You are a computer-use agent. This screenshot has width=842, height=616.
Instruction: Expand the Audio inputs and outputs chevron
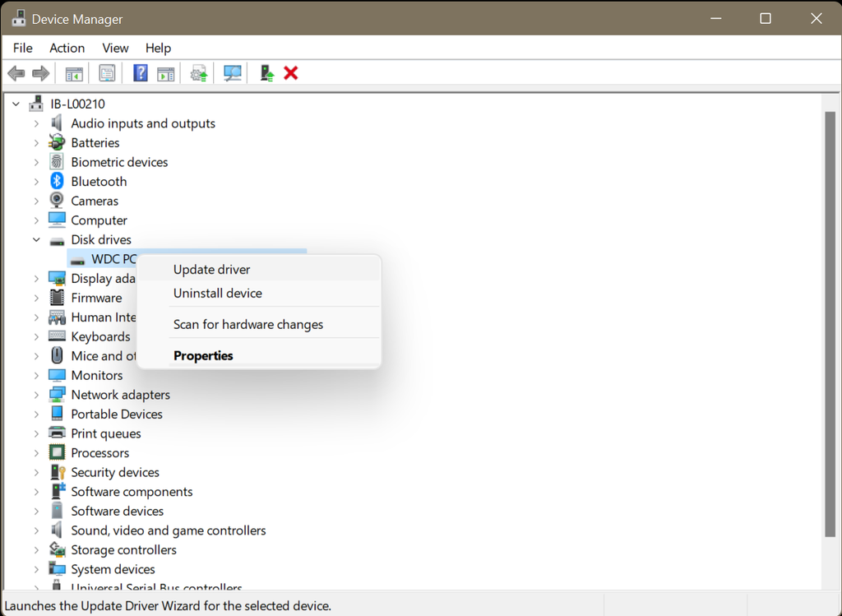[36, 123]
